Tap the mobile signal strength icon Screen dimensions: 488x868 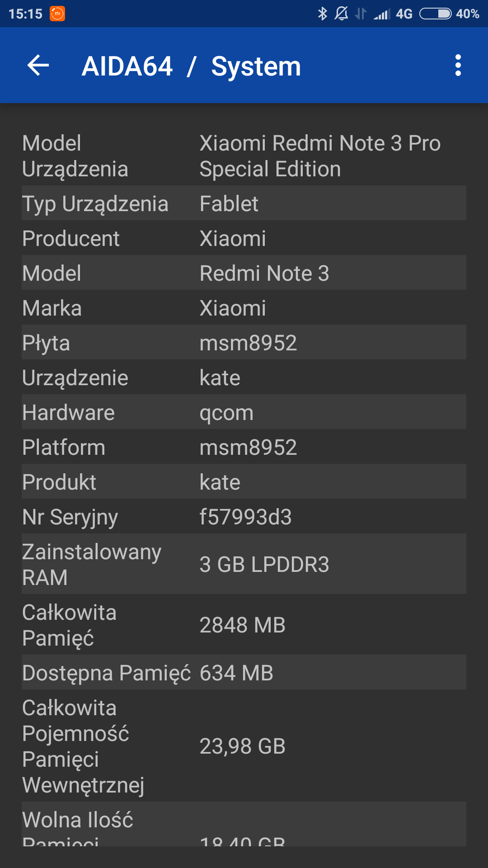(382, 14)
